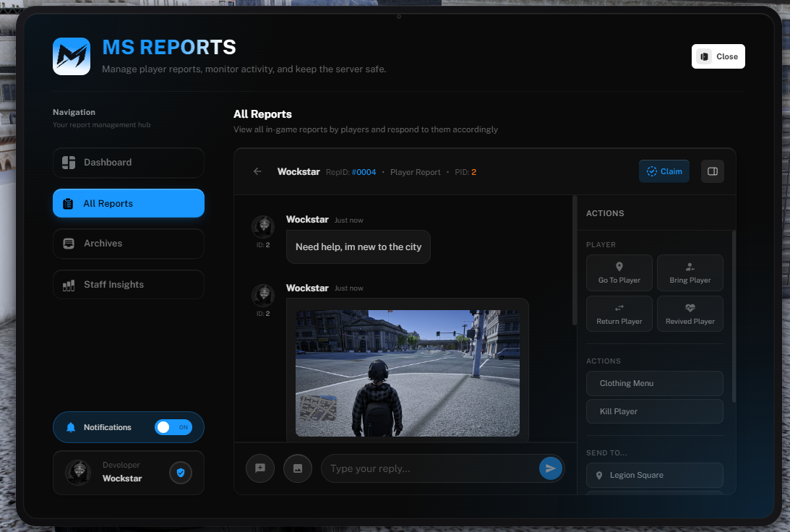Click the blue shield badge next to Developer
This screenshot has width=790, height=532.
point(181,473)
